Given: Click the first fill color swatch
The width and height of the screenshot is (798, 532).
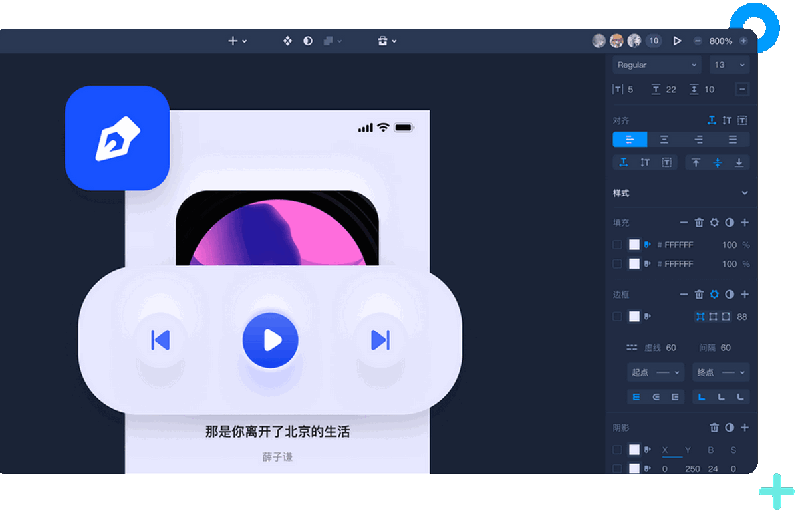Looking at the screenshot, I should [634, 245].
